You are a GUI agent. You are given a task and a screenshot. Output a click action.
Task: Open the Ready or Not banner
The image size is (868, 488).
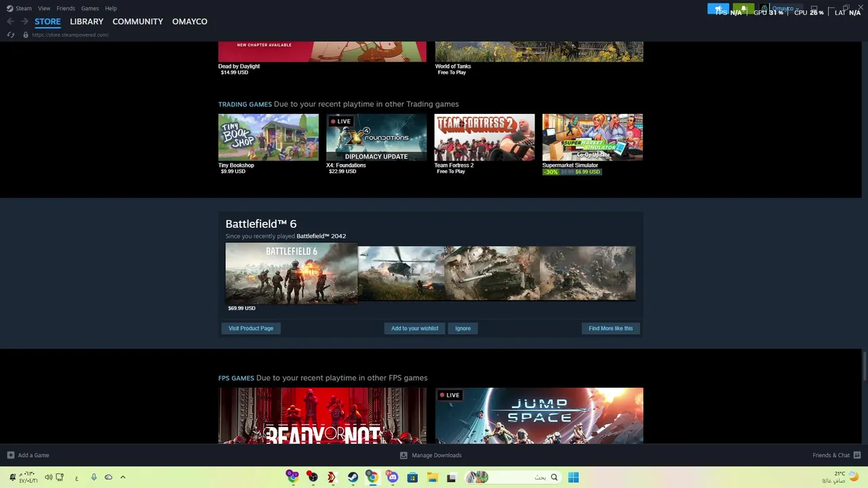pyautogui.click(x=322, y=415)
